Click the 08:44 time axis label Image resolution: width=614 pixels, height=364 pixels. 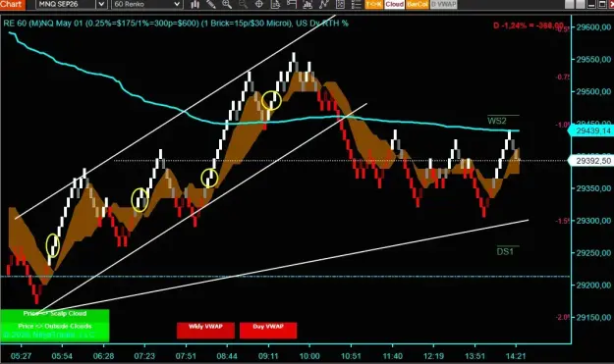[x=227, y=356]
